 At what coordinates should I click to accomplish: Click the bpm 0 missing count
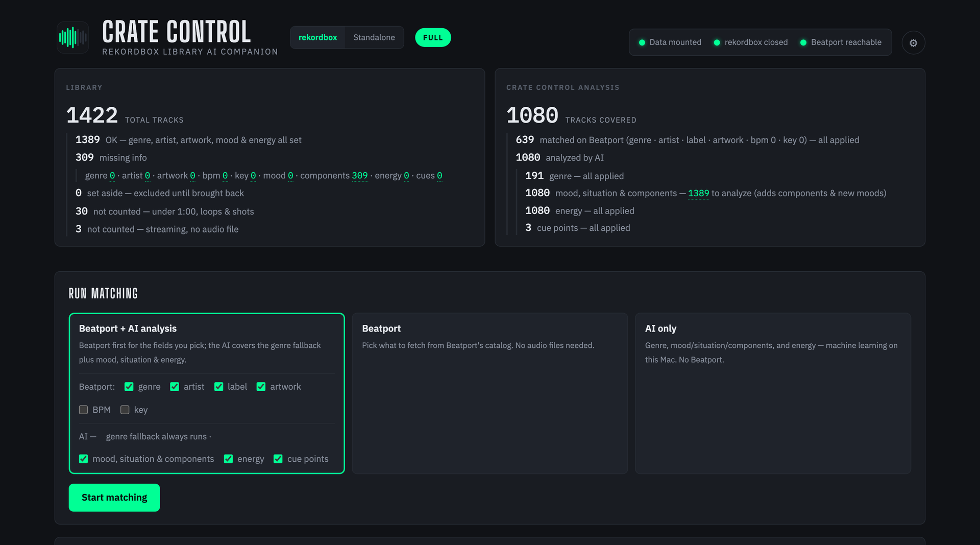click(225, 175)
